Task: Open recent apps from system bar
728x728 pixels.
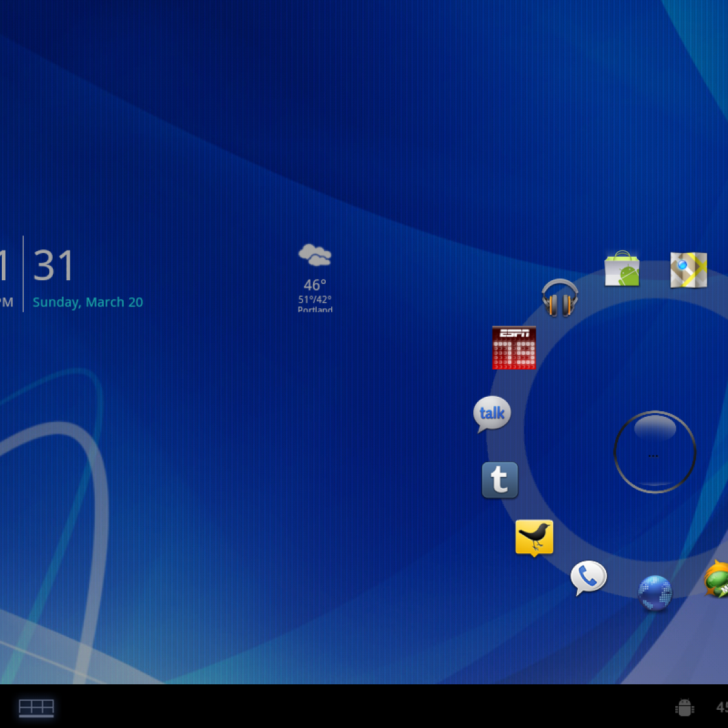Action: tap(36, 707)
